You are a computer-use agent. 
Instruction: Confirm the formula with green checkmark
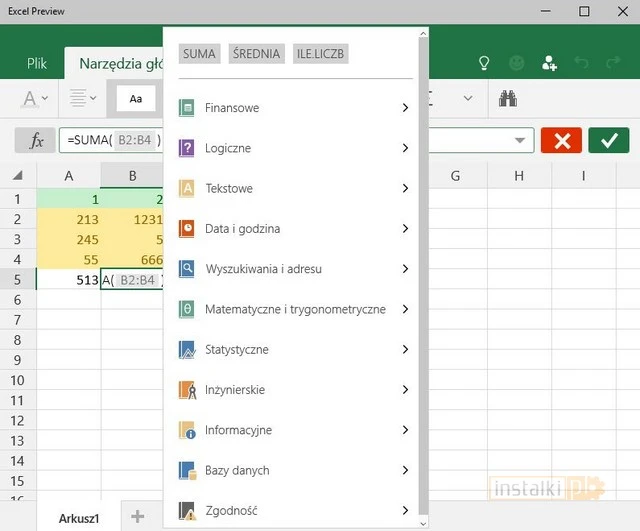609,140
